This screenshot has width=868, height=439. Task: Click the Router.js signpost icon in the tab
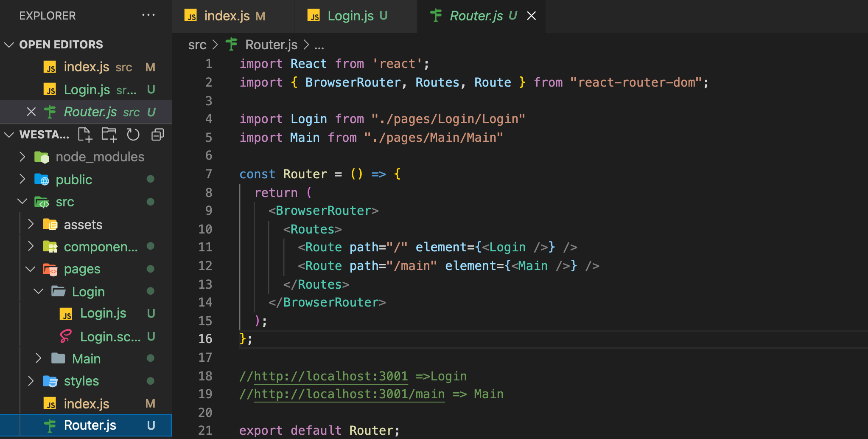(x=436, y=15)
